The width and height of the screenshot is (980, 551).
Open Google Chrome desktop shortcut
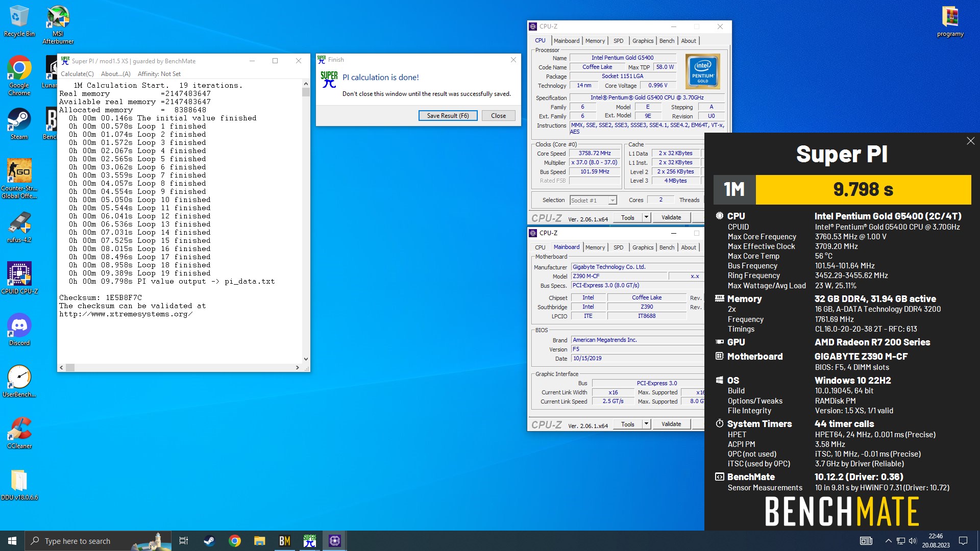19,76
